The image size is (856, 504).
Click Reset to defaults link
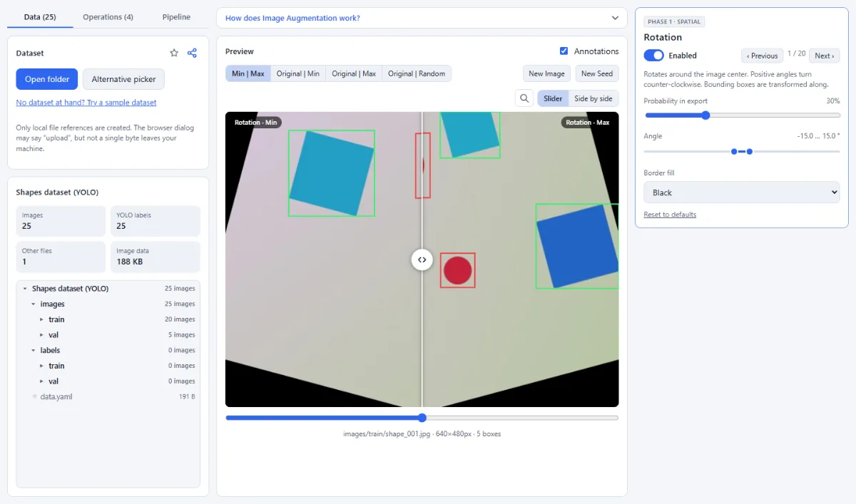670,215
